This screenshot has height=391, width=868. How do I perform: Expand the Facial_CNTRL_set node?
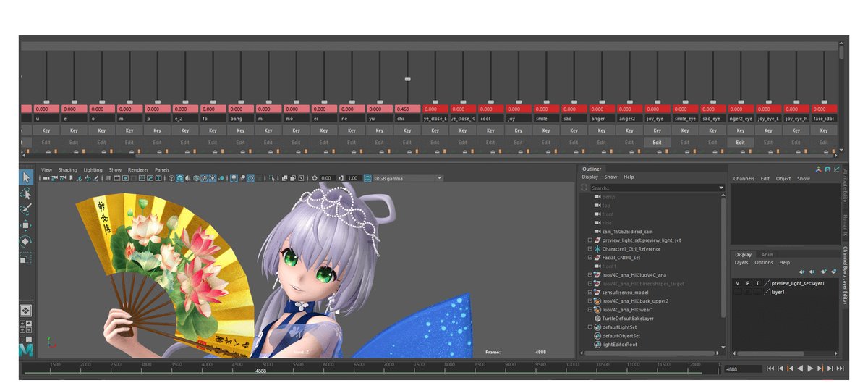[x=590, y=257]
